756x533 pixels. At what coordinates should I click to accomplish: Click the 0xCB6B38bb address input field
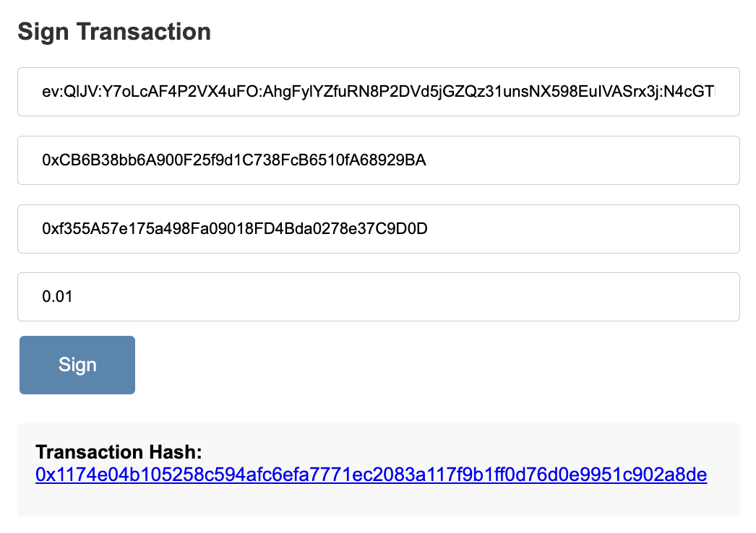tap(378, 160)
